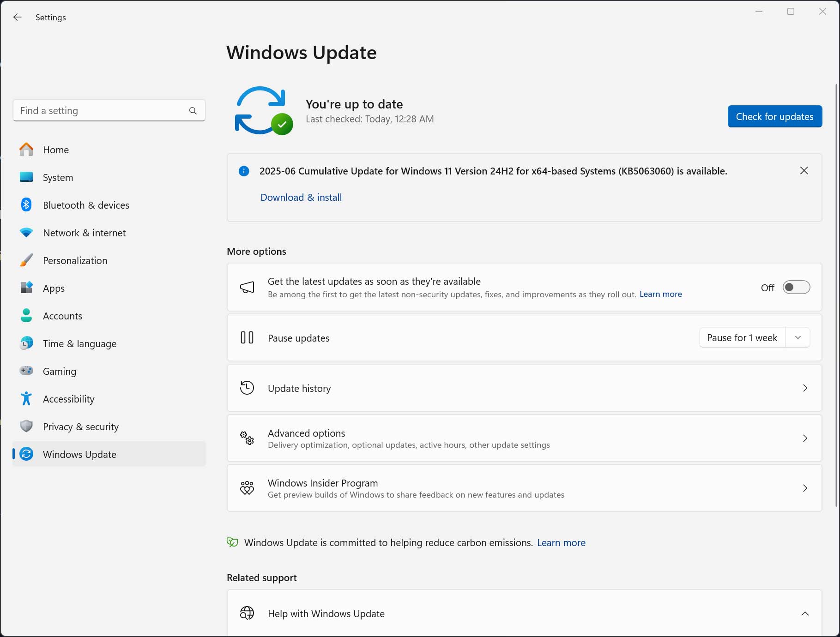Select Time & language category
The image size is (840, 637).
coord(109,343)
